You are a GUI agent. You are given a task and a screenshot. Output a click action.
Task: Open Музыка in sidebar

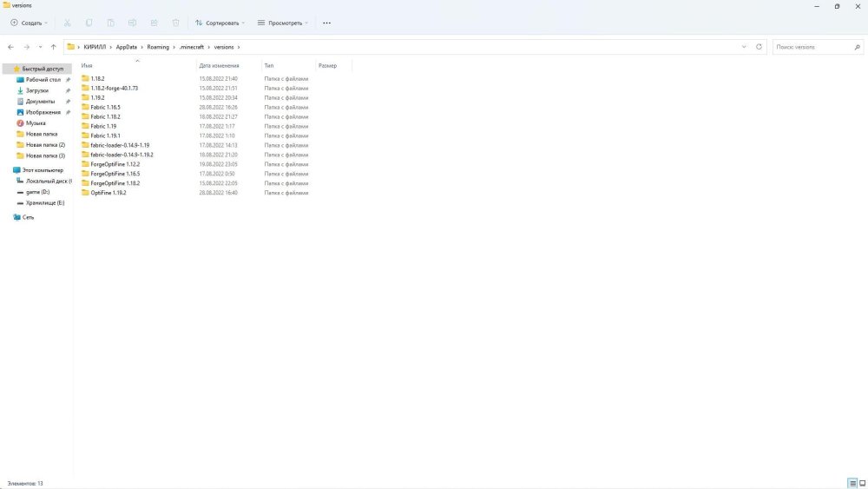(37, 123)
